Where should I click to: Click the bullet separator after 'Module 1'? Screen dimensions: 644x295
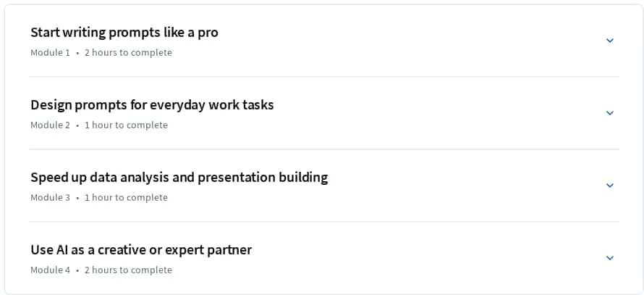[x=77, y=53]
